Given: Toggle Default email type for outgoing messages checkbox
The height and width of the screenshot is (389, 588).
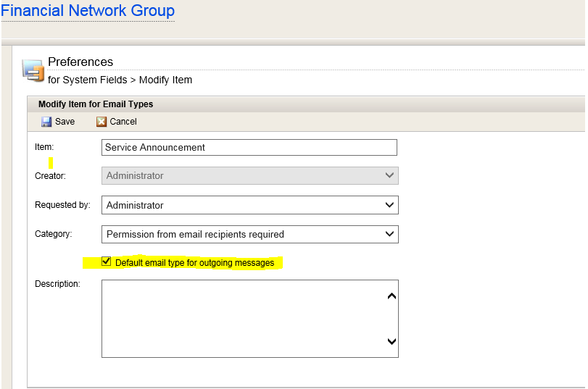Looking at the screenshot, I should click(x=106, y=262).
